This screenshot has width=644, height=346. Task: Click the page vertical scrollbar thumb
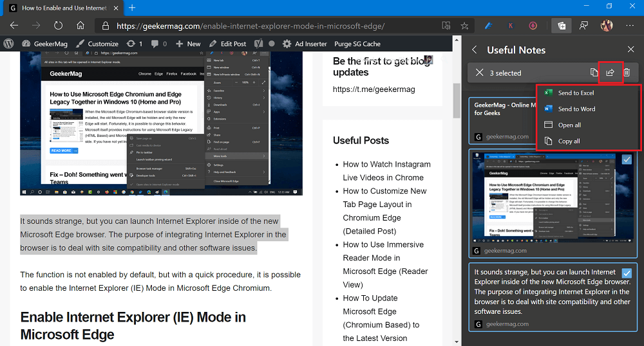tap(457, 100)
